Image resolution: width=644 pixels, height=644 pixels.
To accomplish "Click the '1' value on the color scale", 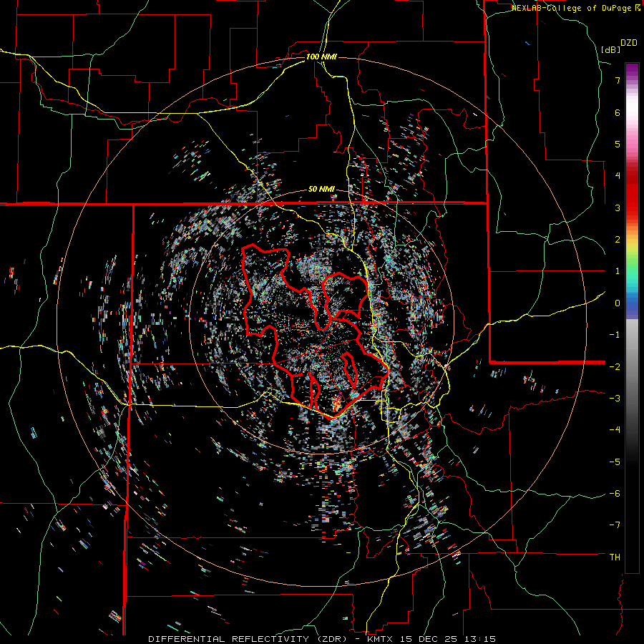I will tap(618, 271).
